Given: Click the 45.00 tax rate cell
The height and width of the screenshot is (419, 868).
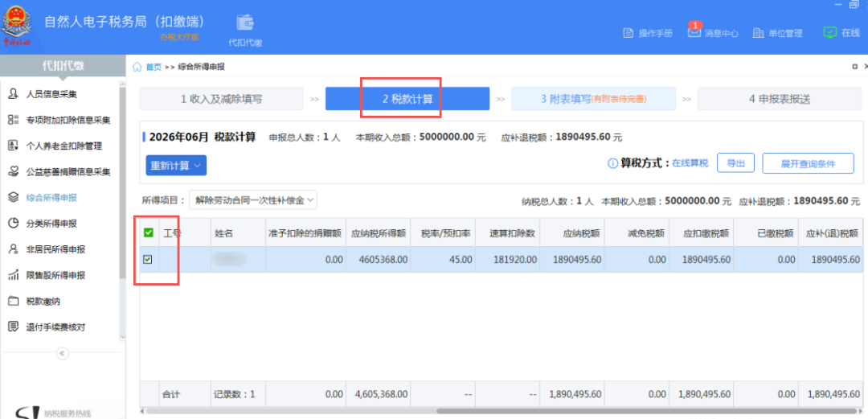Looking at the screenshot, I should (442, 260).
